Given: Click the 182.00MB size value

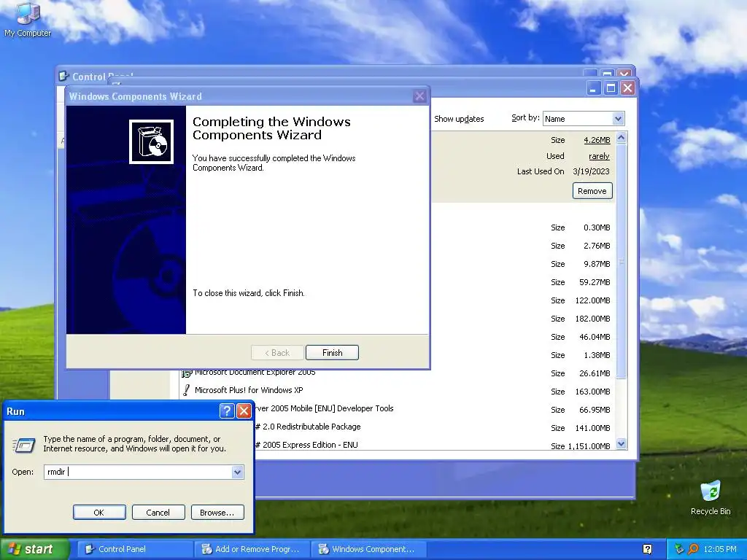Looking at the screenshot, I should coord(592,319).
